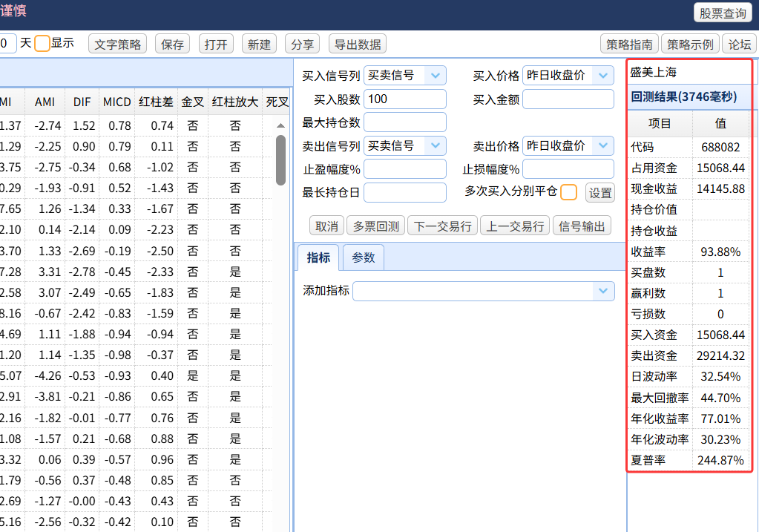Screen dimensions: 759x532
Task: Create new strategy with 新建
Action: click(259, 44)
